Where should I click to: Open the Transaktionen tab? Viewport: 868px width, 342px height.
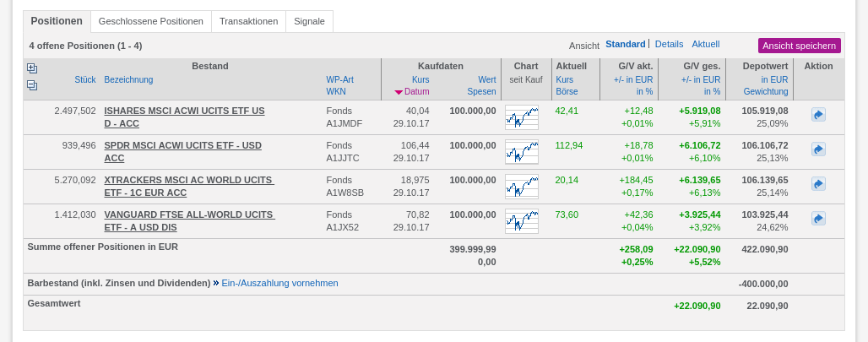tap(248, 21)
